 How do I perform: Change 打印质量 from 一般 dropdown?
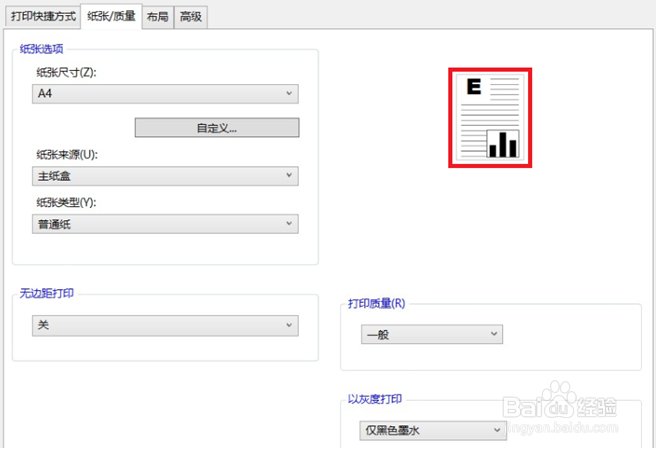[x=432, y=334]
